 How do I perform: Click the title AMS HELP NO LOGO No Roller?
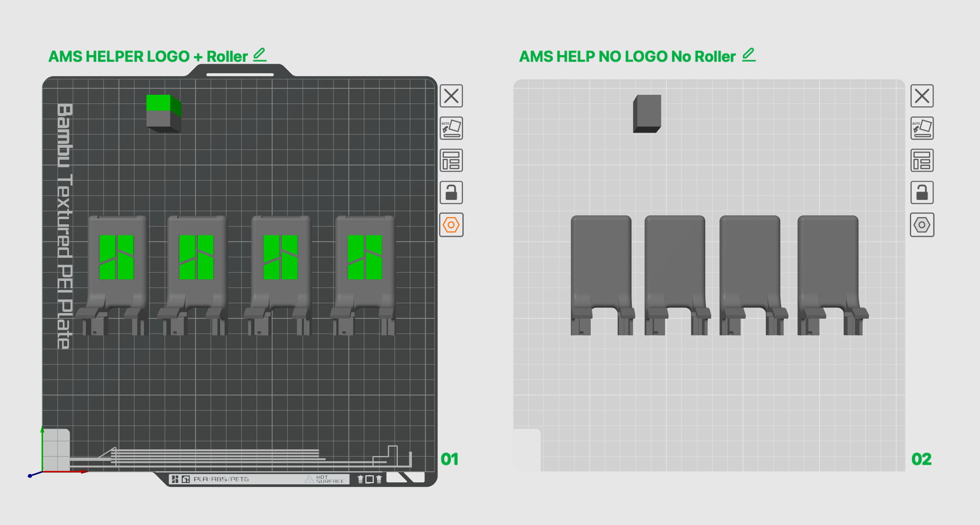[627, 56]
